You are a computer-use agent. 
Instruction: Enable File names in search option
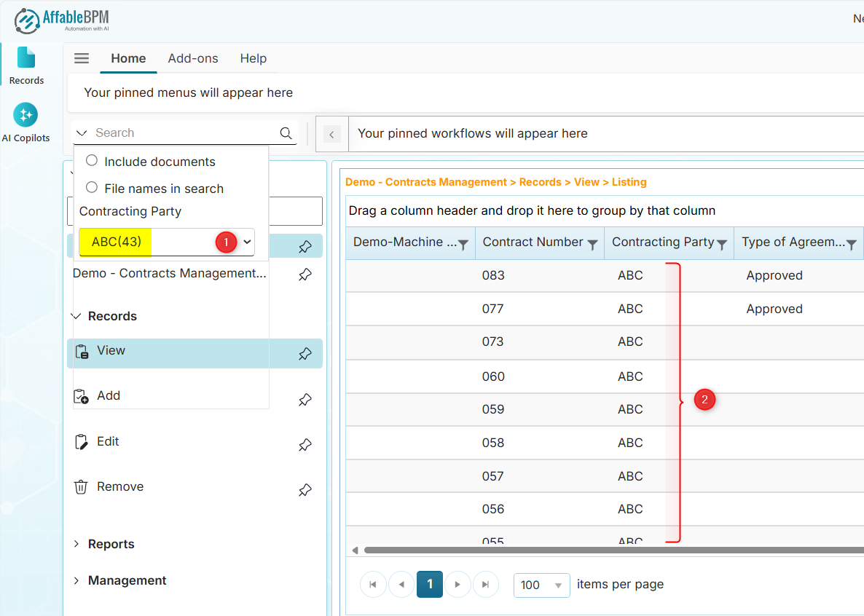[91, 187]
